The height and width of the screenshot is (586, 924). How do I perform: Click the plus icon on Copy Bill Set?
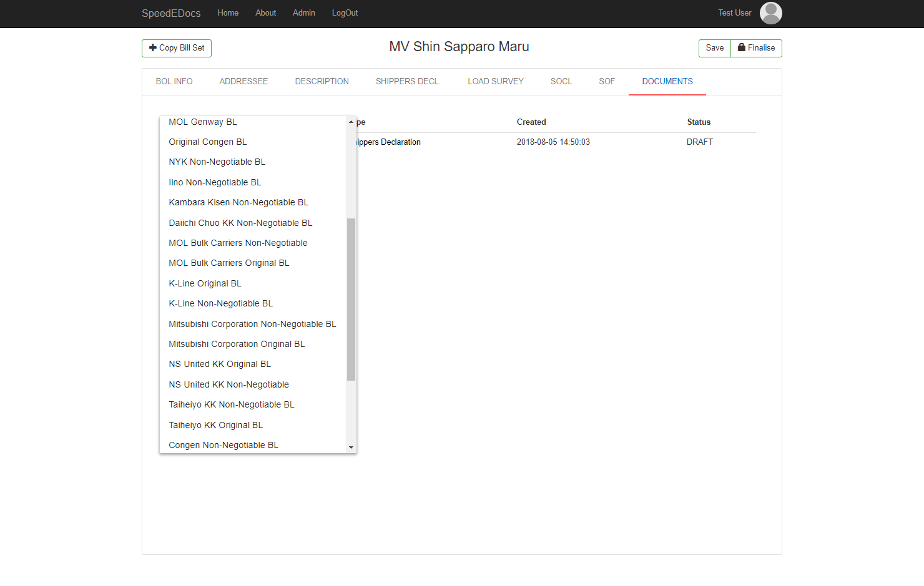153,47
